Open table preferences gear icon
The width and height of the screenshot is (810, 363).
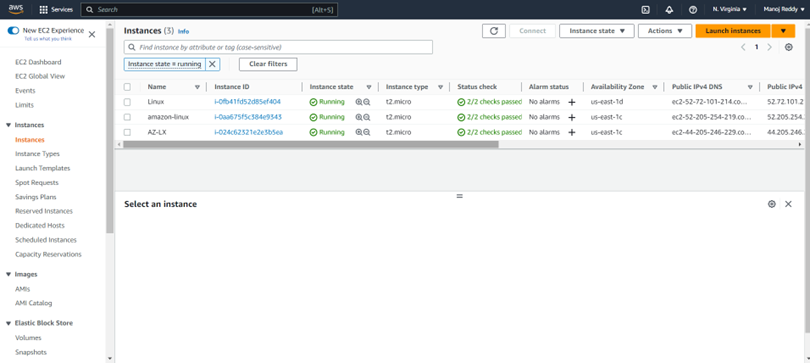[788, 47]
